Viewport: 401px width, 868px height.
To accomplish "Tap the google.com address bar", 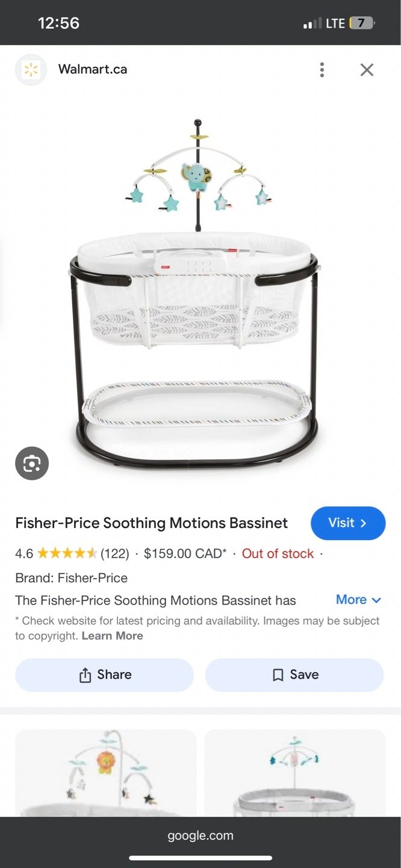I will coord(200,835).
